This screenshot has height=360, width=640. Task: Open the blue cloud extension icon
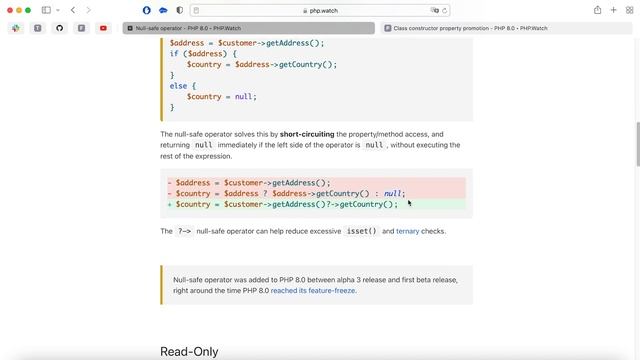tap(163, 10)
